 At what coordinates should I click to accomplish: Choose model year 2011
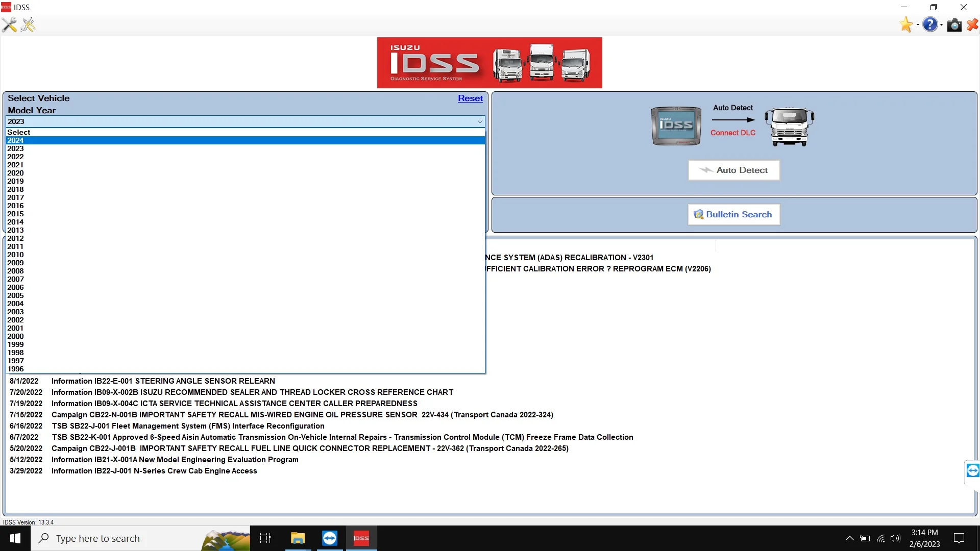(245, 246)
